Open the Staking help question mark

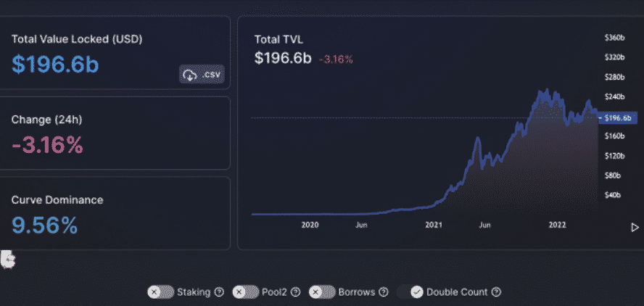218,292
